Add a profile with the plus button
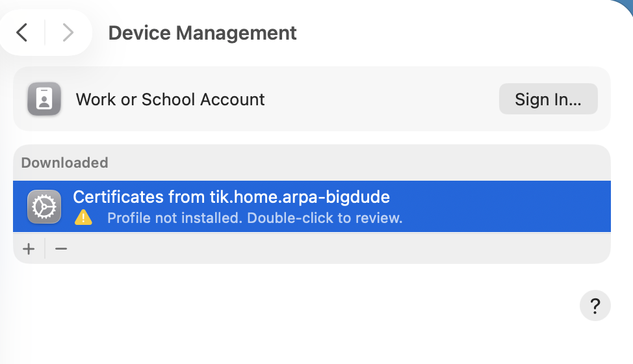 [x=29, y=248]
